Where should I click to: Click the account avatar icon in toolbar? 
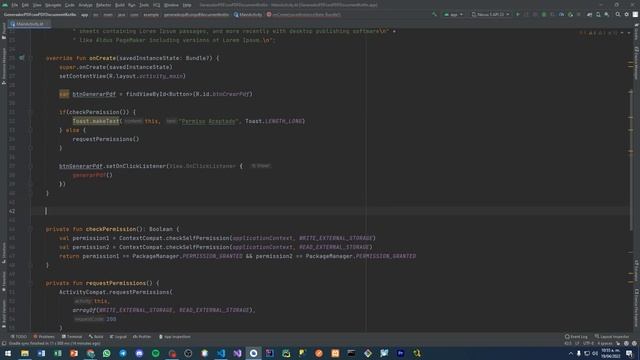pyautogui.click(x=635, y=14)
